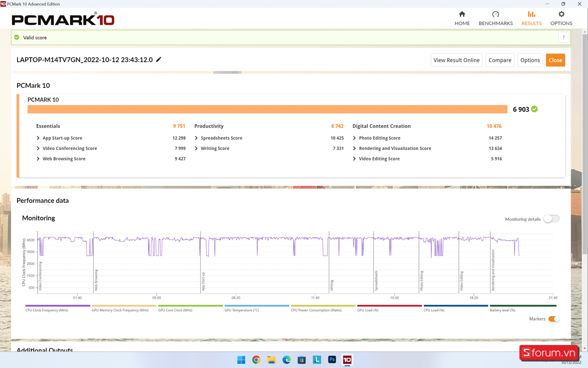Open Microsoft Edge from taskbar
Screen dimensions: 588x368
(287, 360)
